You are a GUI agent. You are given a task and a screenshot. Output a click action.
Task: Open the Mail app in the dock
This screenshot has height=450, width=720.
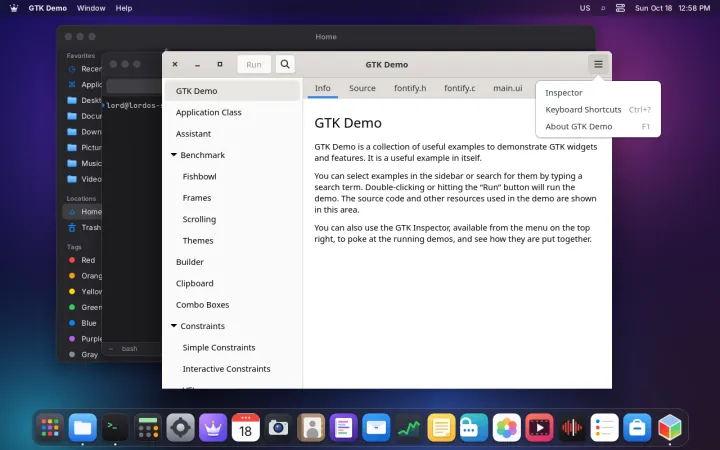pyautogui.click(x=376, y=428)
